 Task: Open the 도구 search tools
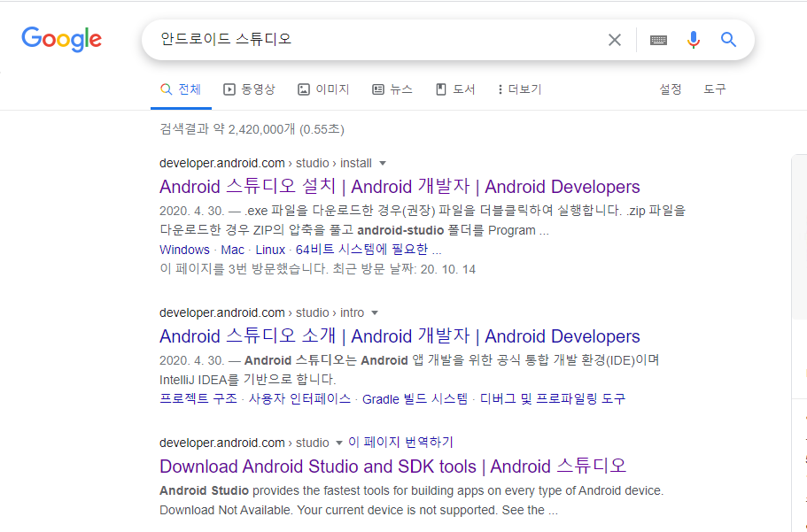(x=715, y=89)
